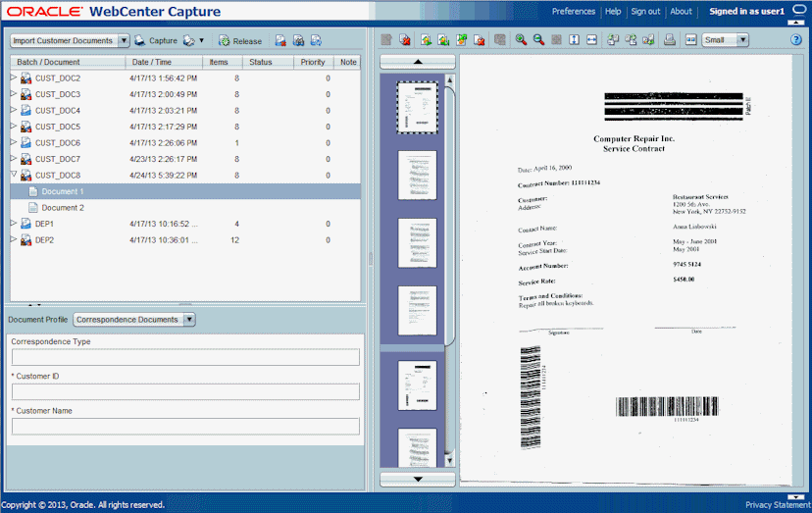
Task: Select the CUST_DOC7 batch row
Action: pos(185,159)
